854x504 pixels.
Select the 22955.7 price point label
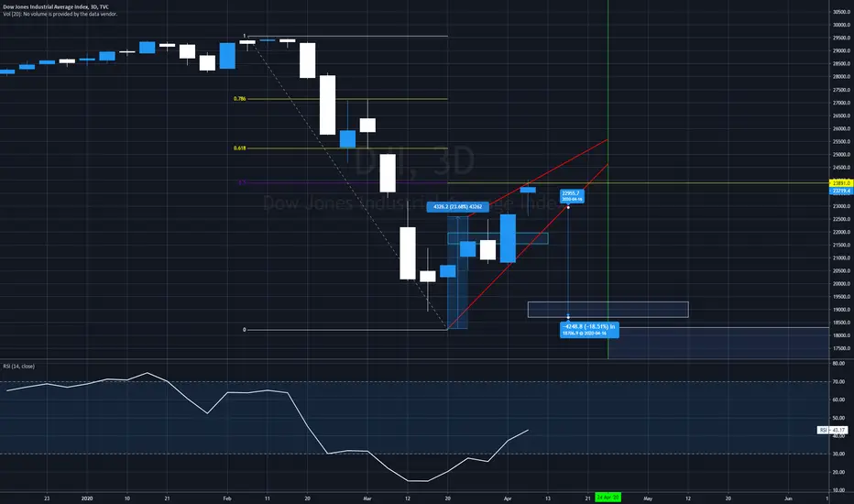click(x=572, y=196)
